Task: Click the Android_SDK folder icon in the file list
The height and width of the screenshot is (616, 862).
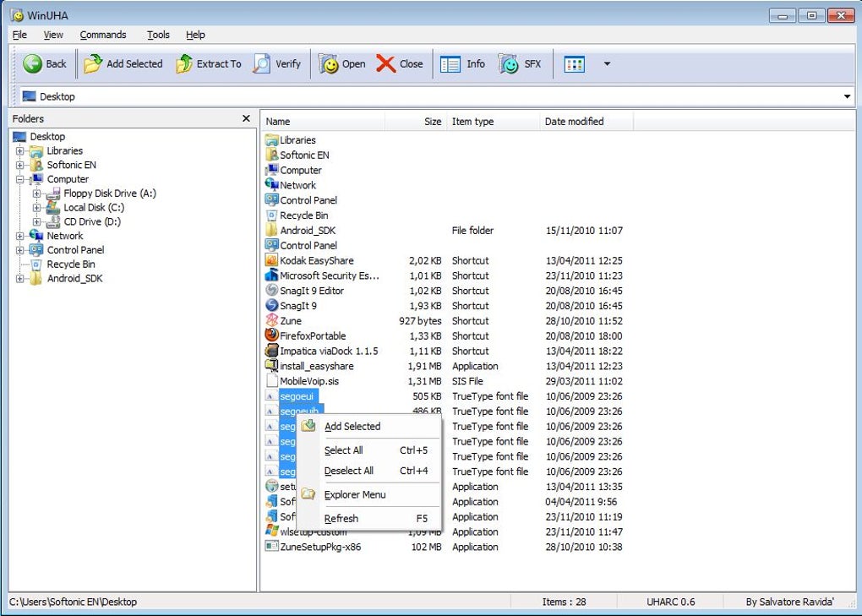Action: pos(271,230)
